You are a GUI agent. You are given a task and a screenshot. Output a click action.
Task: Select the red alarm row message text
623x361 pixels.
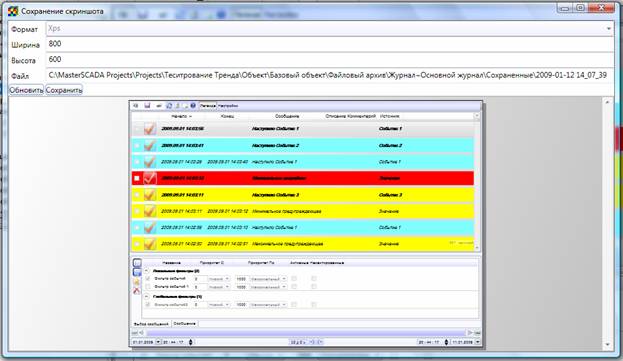[x=279, y=178]
